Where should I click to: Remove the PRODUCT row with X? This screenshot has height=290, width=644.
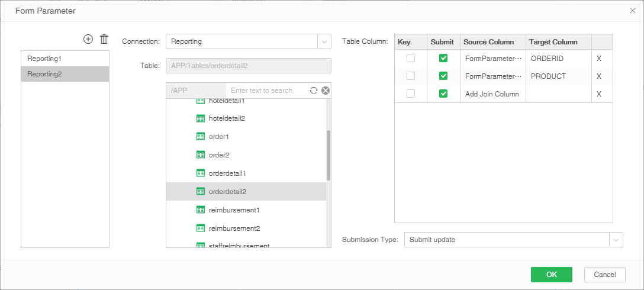point(599,76)
